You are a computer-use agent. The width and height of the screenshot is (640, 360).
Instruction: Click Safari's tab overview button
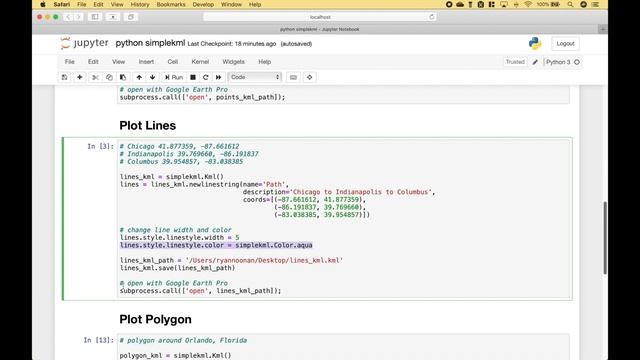[131, 17]
